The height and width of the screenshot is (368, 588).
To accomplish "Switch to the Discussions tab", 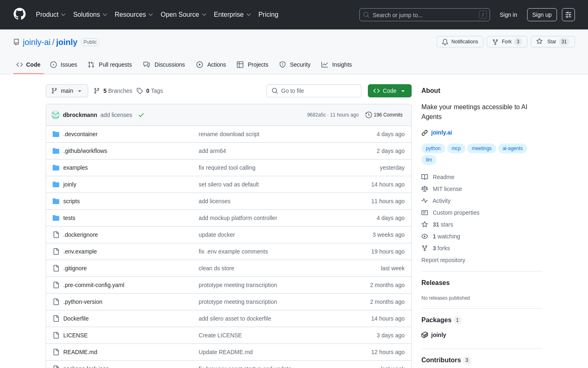I will pyautogui.click(x=164, y=65).
